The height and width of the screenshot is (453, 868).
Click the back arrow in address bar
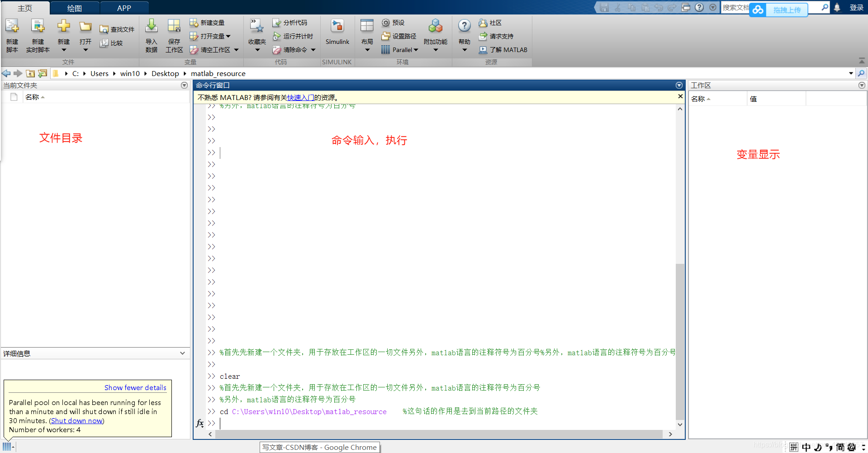(6, 73)
